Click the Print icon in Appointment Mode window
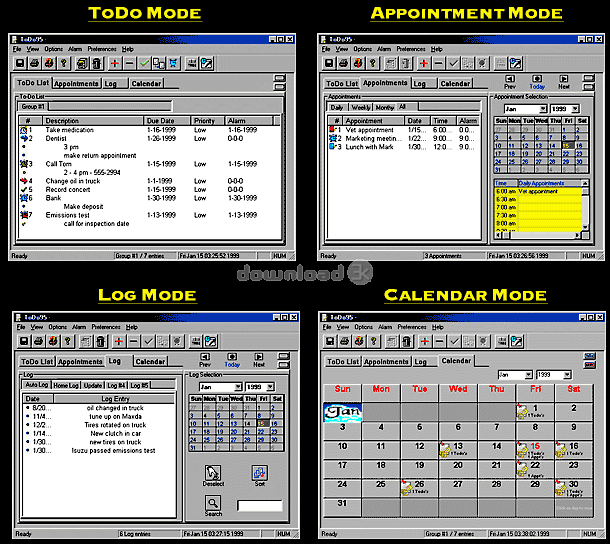Screen dimensions: 610x544 (344, 63)
